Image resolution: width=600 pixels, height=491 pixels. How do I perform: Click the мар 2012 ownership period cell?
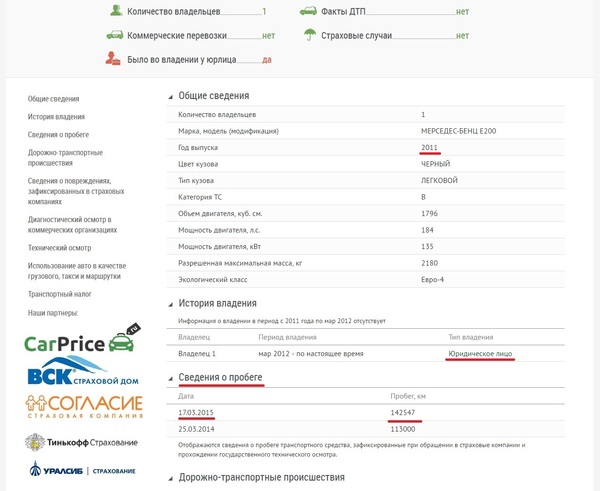pyautogui.click(x=310, y=354)
